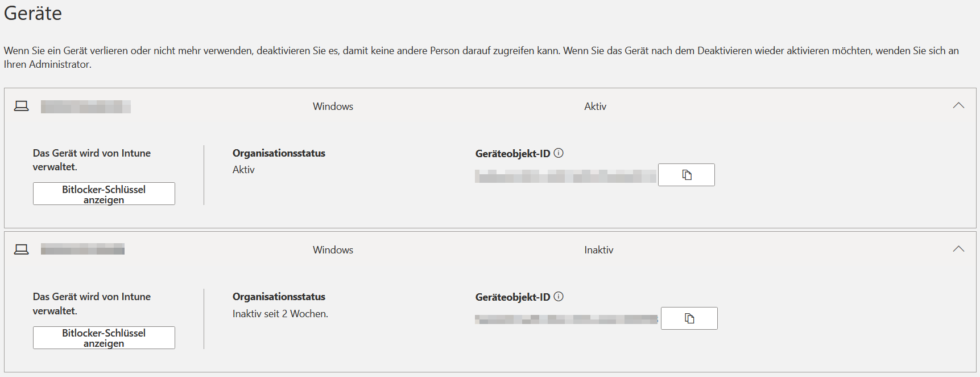Click the blurred Geräteobjekt-ID value of Aktiv device
Viewport: 980px width, 377px height.
click(565, 177)
